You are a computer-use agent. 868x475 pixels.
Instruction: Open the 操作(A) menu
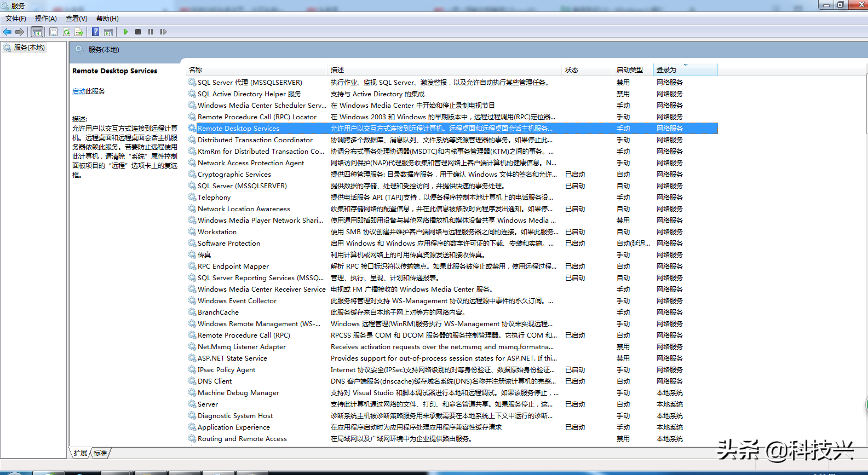tap(46, 19)
